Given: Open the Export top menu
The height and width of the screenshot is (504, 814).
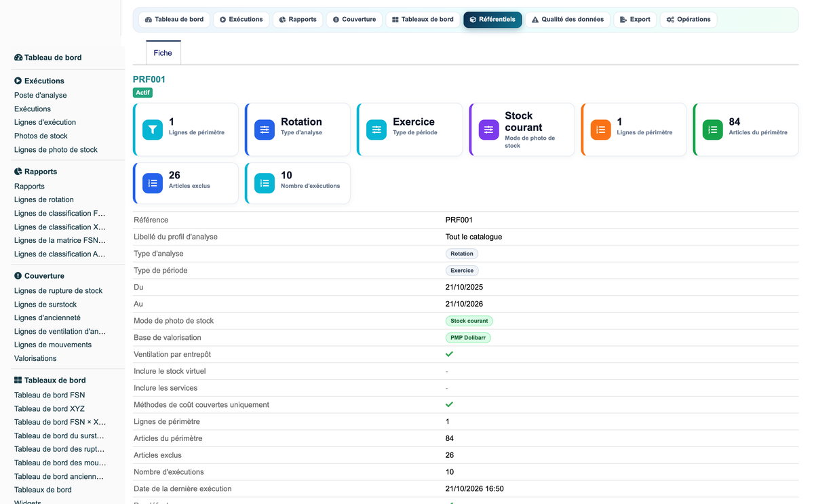Looking at the screenshot, I should point(635,20).
